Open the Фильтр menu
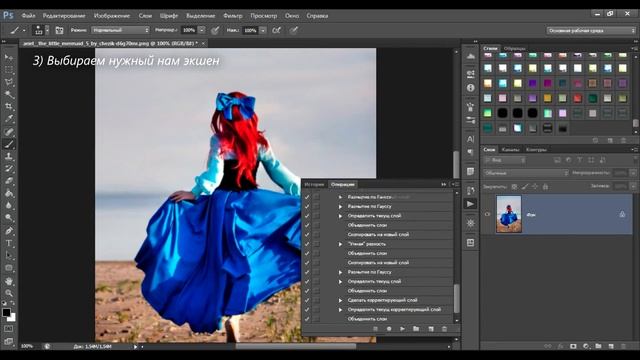This screenshot has width=640, height=360. coord(233,16)
